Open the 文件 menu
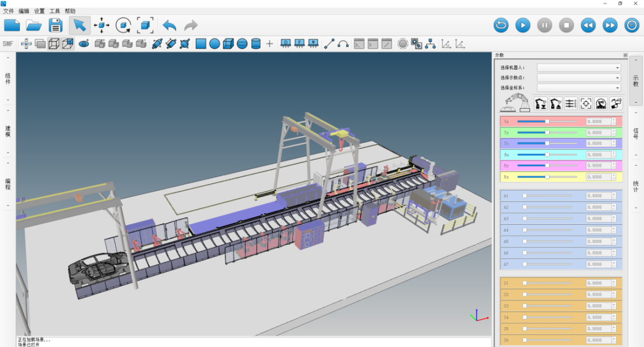The width and height of the screenshot is (644, 347). 8,11
